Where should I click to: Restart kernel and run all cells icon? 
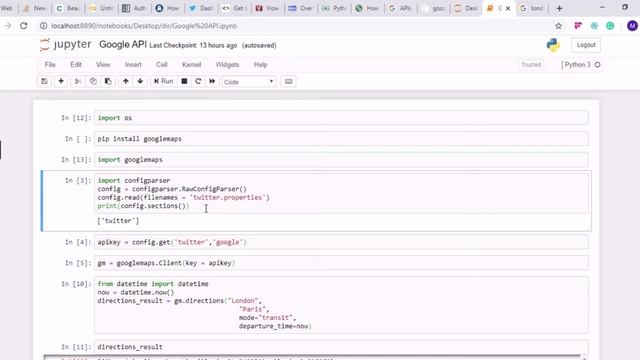click(x=212, y=81)
